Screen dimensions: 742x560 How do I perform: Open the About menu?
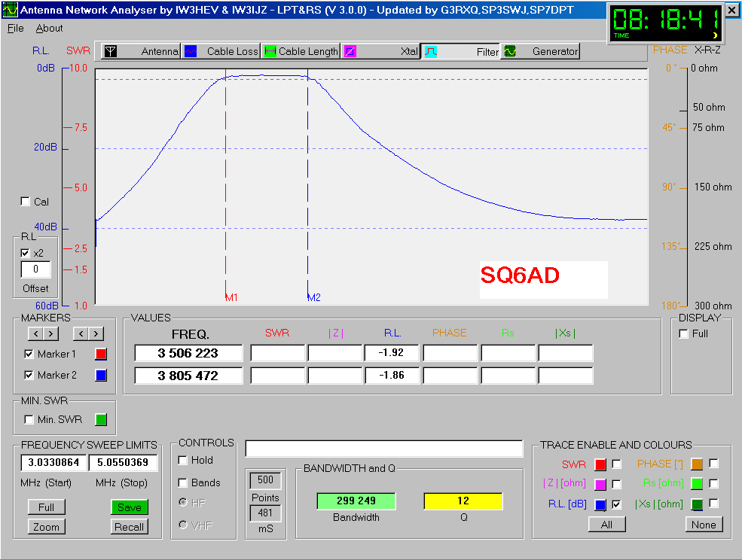pos(50,28)
